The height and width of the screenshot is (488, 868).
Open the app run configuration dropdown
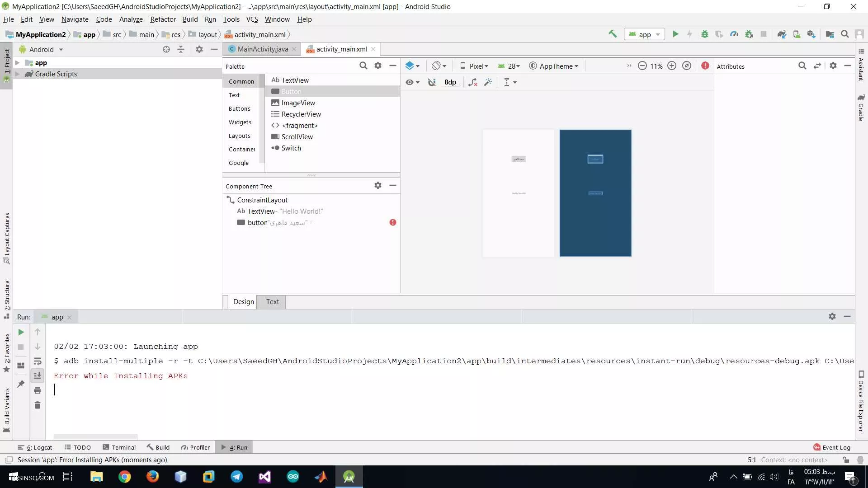coord(645,34)
